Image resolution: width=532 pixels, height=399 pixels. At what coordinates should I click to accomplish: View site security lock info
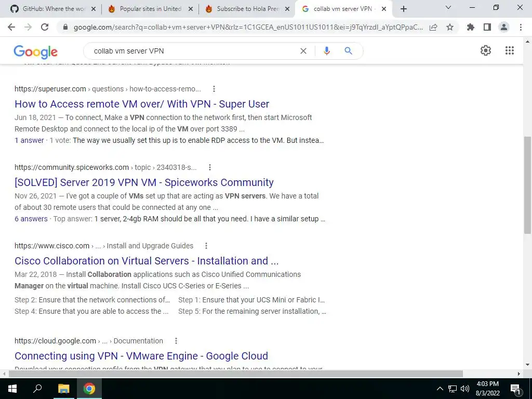pyautogui.click(x=65, y=27)
